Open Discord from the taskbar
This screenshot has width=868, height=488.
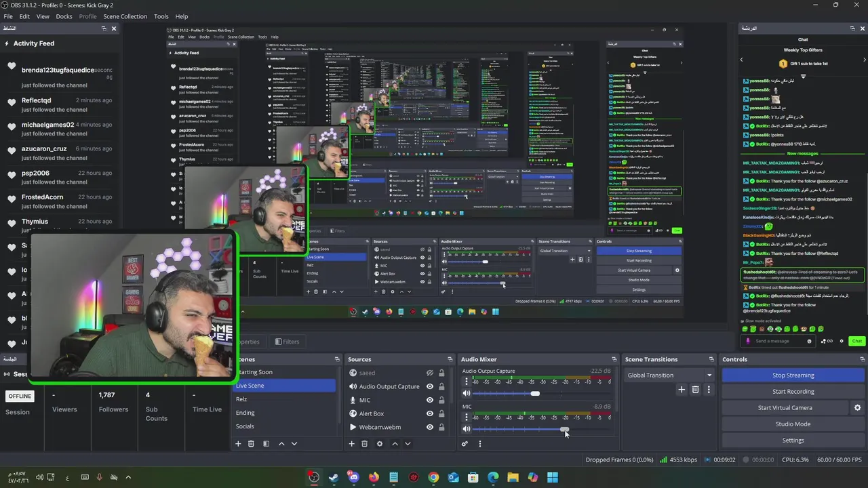[x=353, y=477]
